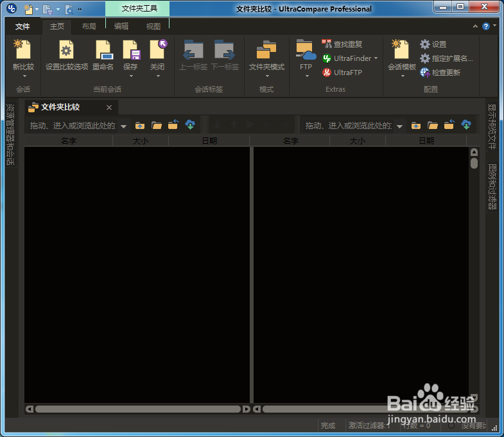Sort left pane by 大小 column
The height and width of the screenshot is (437, 504).
(141, 141)
